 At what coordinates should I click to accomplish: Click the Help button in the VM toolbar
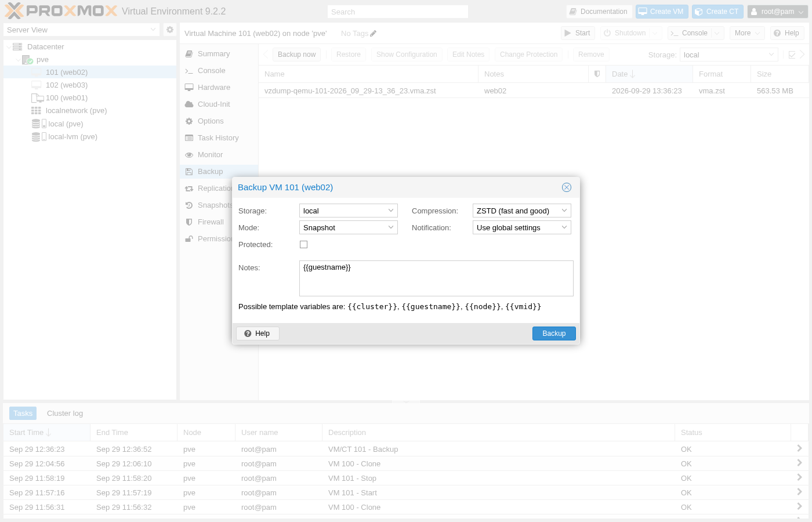pyautogui.click(x=787, y=33)
